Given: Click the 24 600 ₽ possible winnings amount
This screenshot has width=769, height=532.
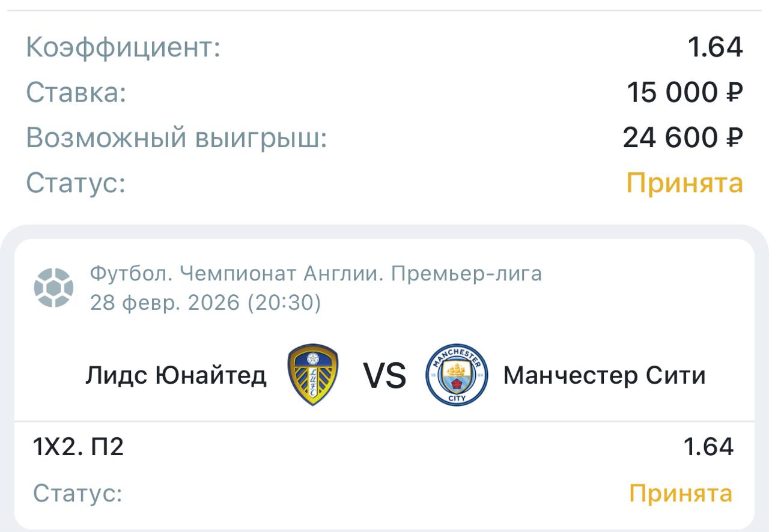Looking at the screenshot, I should (x=682, y=138).
